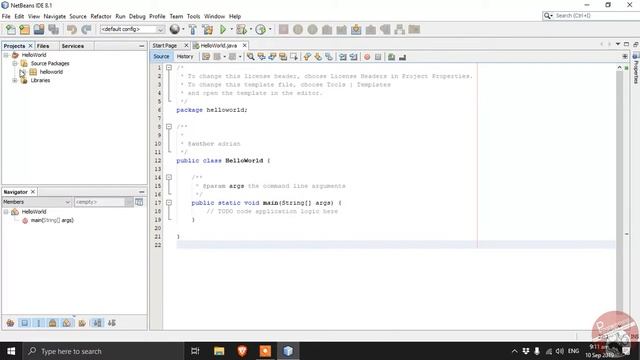Screen dimensions: 640x360
Task: Select main(String[] args) in Navigator
Action: coord(52,220)
